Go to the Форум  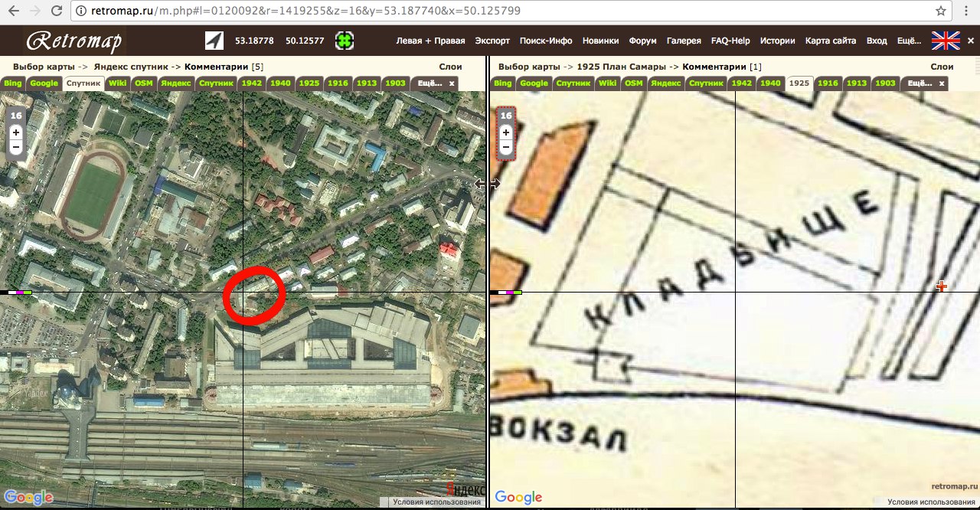(x=643, y=41)
